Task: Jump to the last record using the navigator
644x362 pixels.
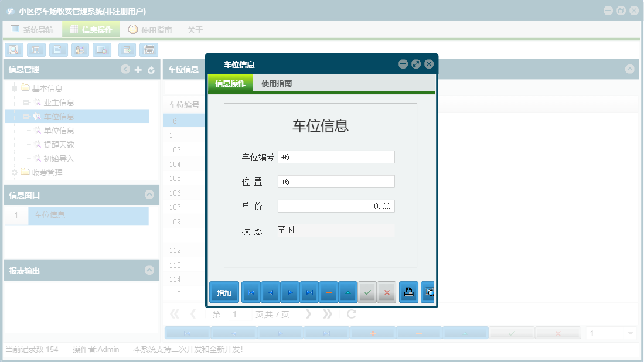Action: 309,292
